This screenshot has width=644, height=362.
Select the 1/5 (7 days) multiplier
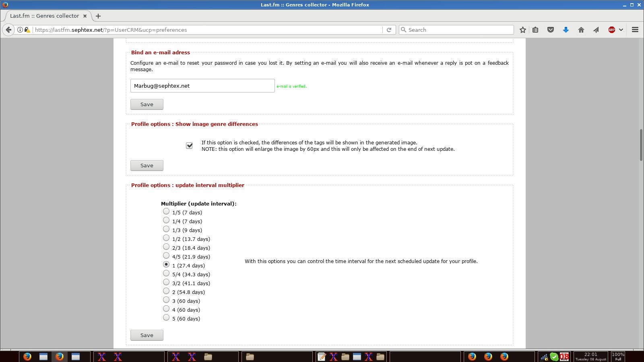pyautogui.click(x=166, y=212)
